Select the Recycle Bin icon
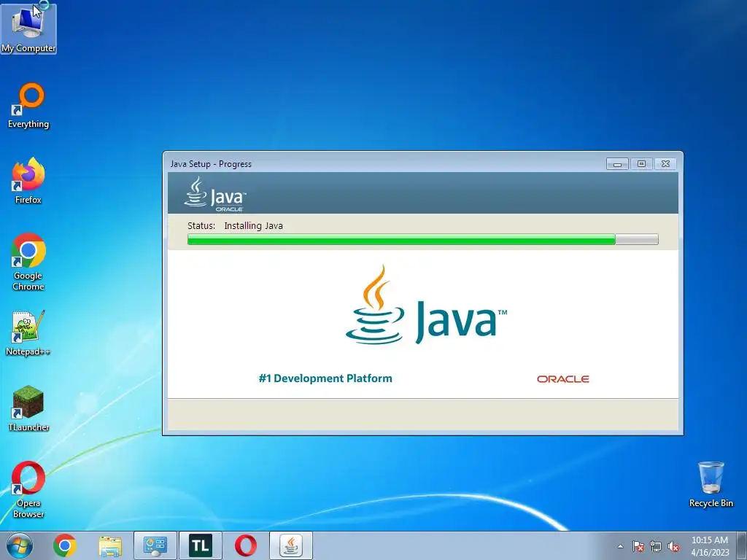The width and height of the screenshot is (747, 560). point(711,484)
